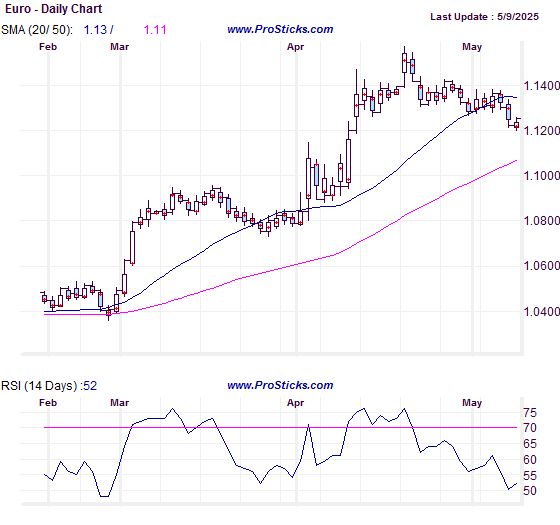Viewport: 560px width, 525px height.
Task: Click the "Last Update : 5/9/2025" text
Action: click(484, 17)
